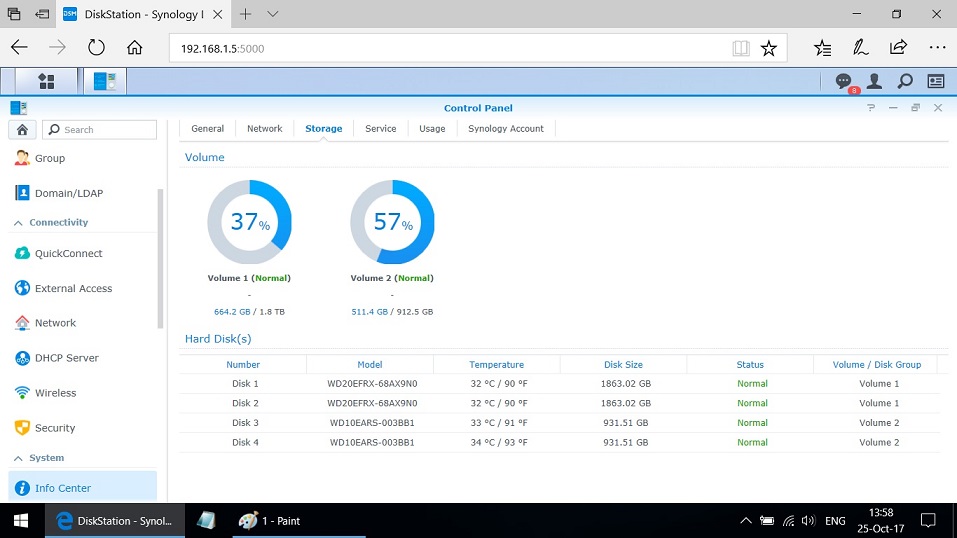Click the browser home icon

(134, 48)
